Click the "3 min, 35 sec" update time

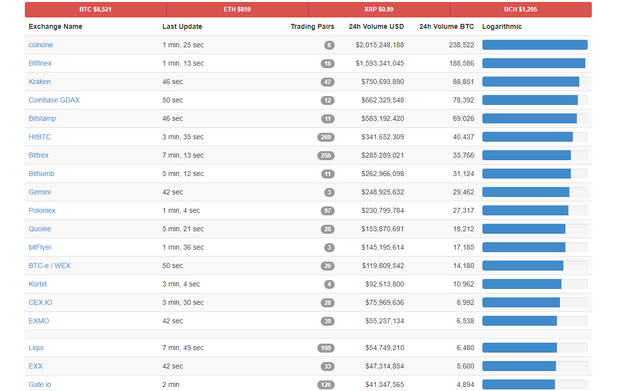pyautogui.click(x=183, y=137)
